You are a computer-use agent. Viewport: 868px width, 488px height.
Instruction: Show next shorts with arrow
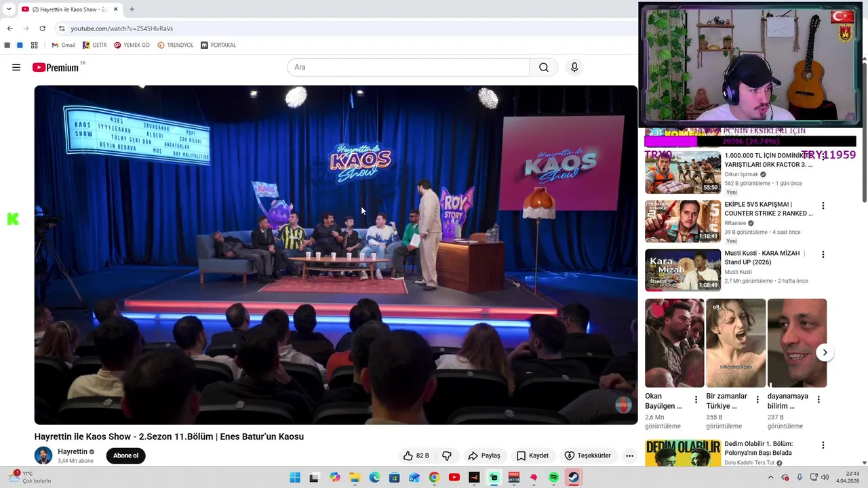[825, 352]
